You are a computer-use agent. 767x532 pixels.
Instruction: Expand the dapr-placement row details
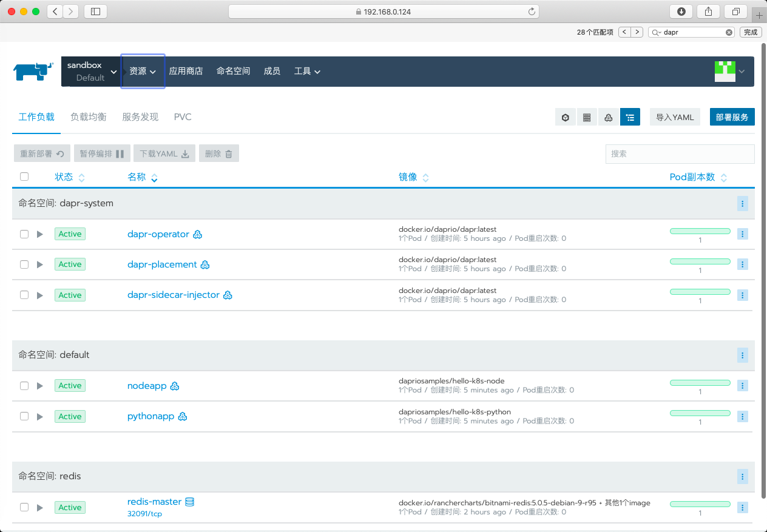click(40, 264)
